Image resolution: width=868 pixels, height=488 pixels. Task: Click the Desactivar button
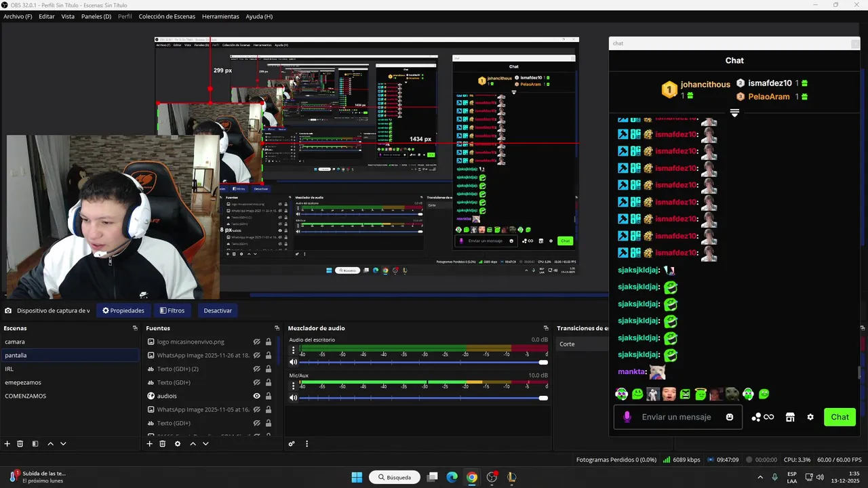pos(218,310)
